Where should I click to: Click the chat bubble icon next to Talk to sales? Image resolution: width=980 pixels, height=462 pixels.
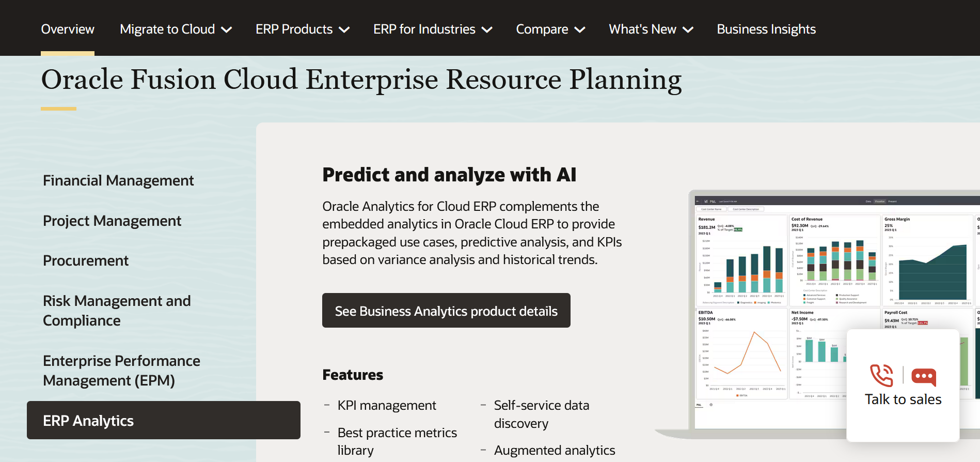click(924, 377)
